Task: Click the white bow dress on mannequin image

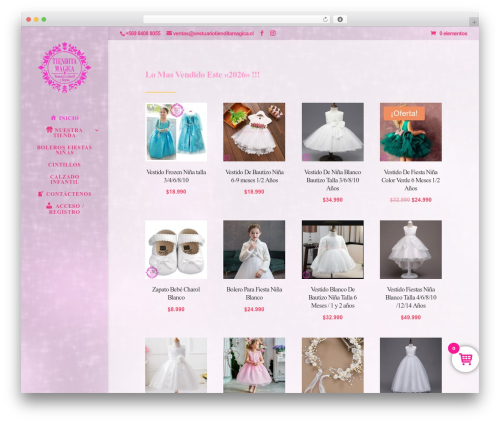Action: tap(333, 132)
